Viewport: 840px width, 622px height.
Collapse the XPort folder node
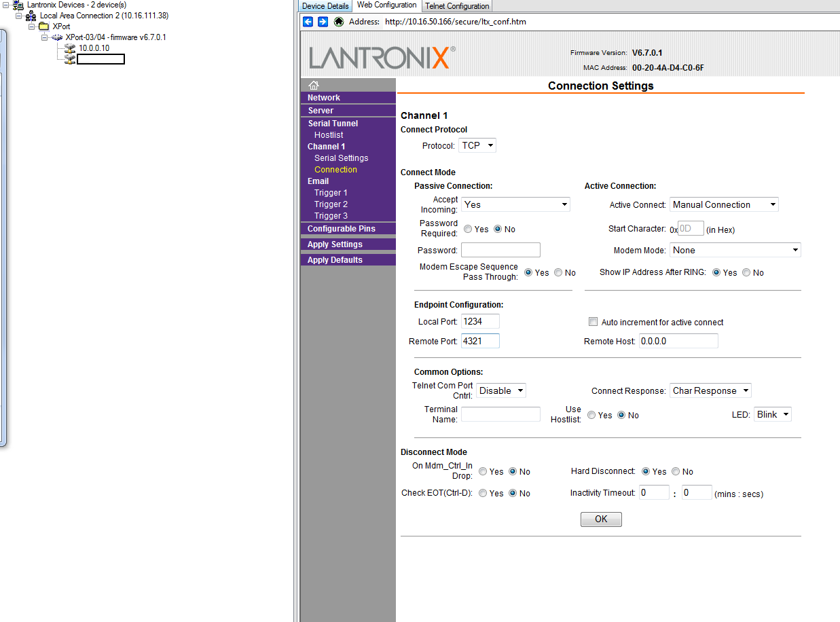32,26
